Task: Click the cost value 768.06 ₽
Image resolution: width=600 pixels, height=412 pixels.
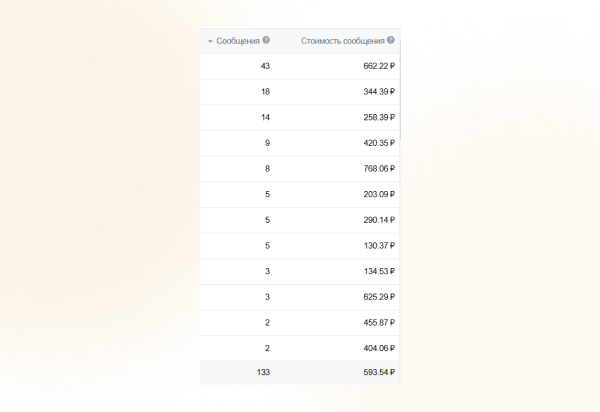Action: (379, 169)
